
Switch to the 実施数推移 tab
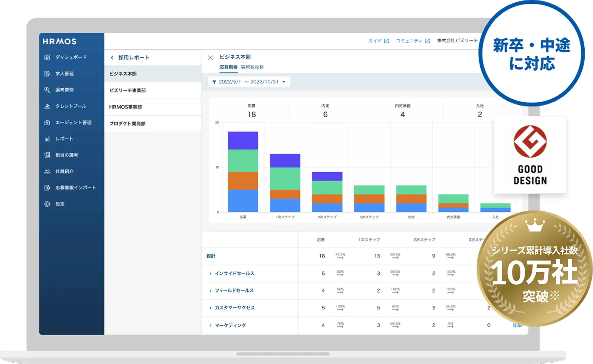(x=252, y=67)
